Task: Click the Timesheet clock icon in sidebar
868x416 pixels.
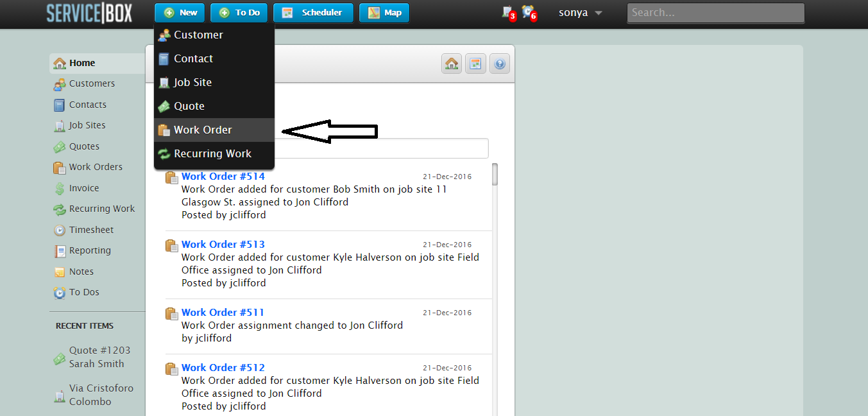Action: tap(60, 230)
